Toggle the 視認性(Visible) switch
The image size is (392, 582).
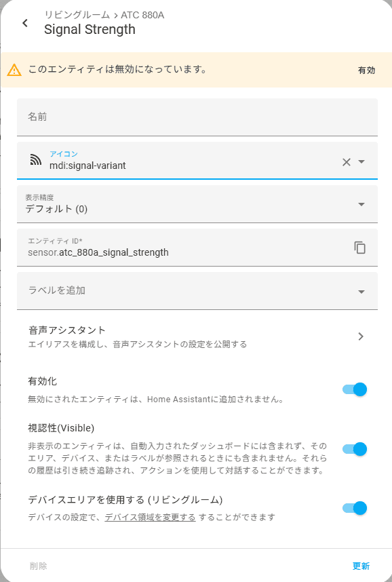pyautogui.click(x=355, y=449)
